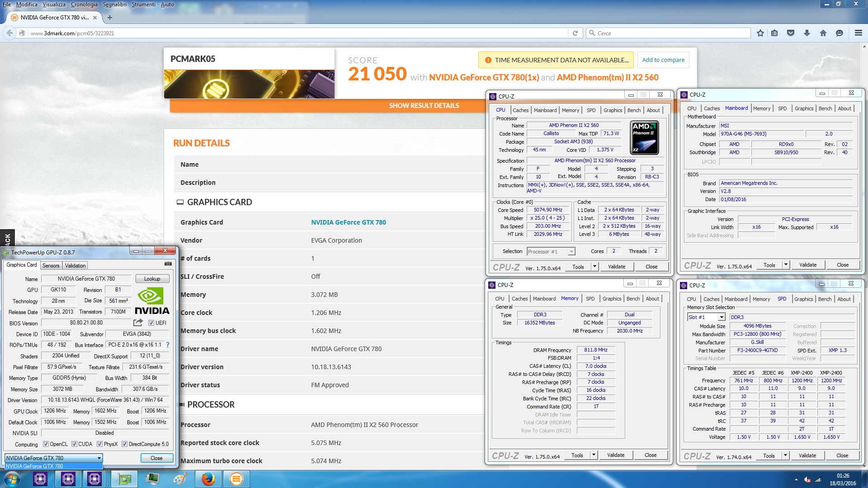Image resolution: width=868 pixels, height=488 pixels.
Task: Switch to Firefox in the taskbar
Action: point(208,479)
